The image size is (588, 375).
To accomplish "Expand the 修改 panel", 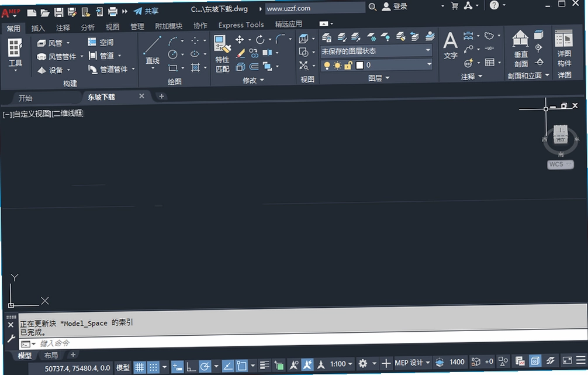I will [254, 80].
